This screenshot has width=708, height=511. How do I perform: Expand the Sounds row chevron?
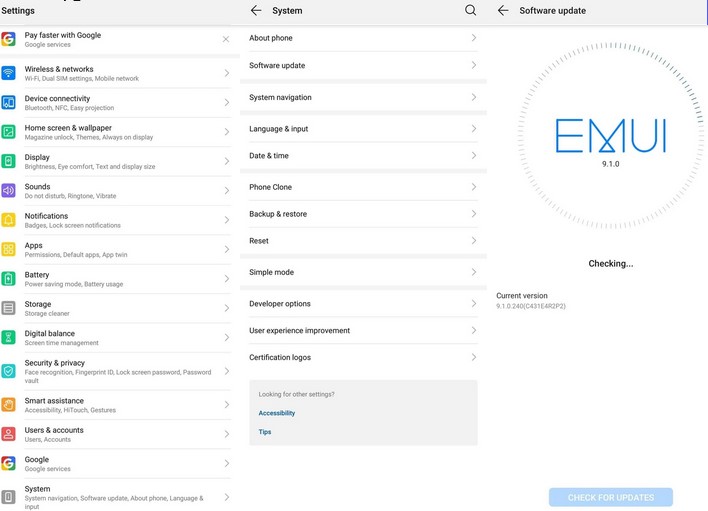[x=227, y=190]
